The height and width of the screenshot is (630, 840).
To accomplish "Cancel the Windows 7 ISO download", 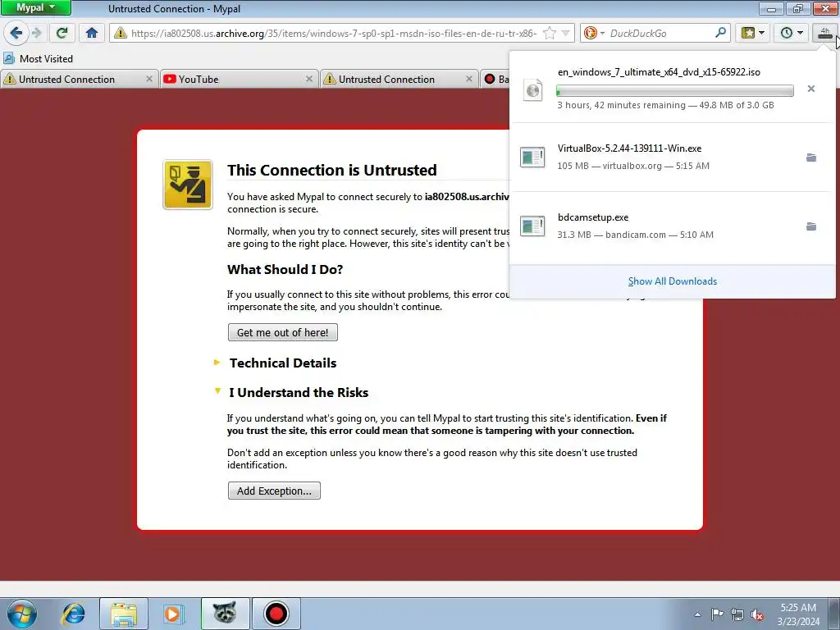I will [811, 89].
